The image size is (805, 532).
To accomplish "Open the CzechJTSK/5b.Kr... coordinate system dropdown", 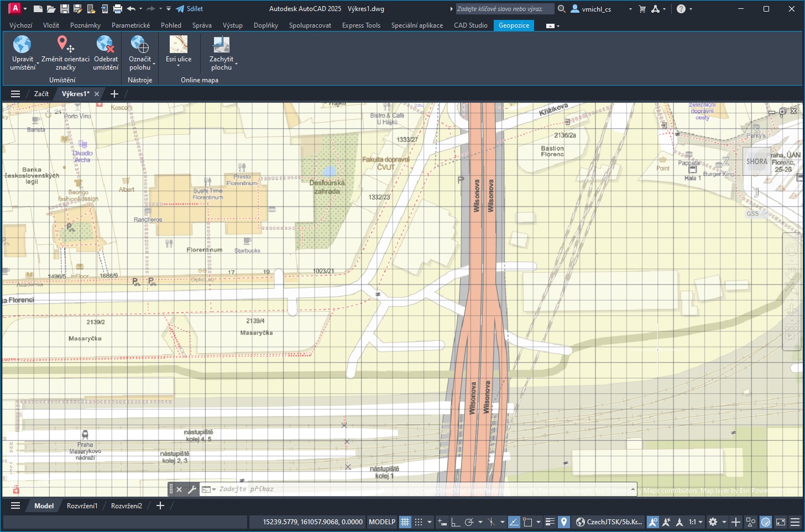I will pos(609,522).
